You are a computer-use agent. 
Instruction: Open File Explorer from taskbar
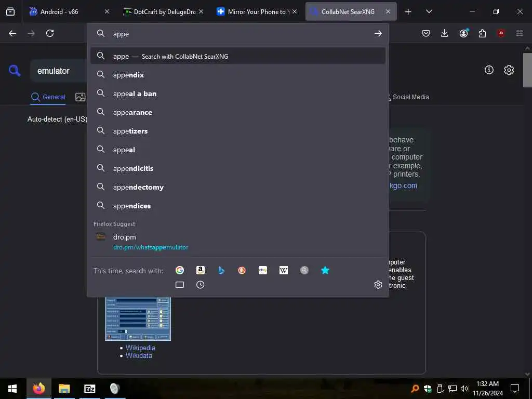click(x=64, y=388)
